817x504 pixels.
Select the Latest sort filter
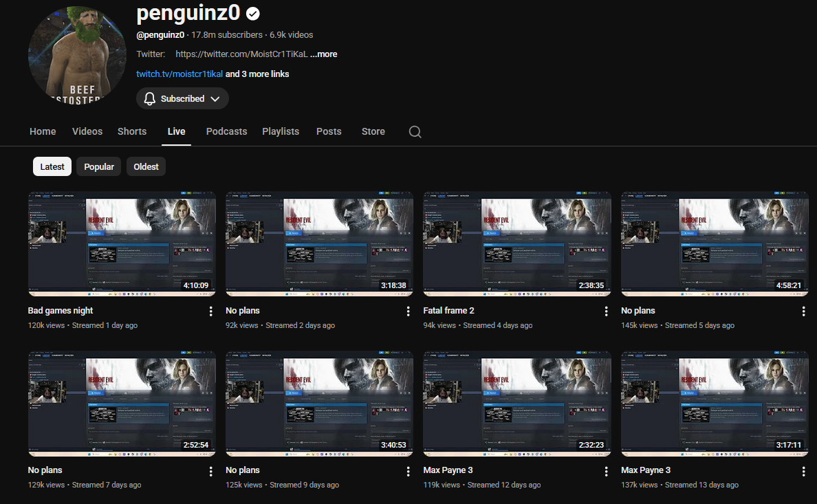point(52,167)
